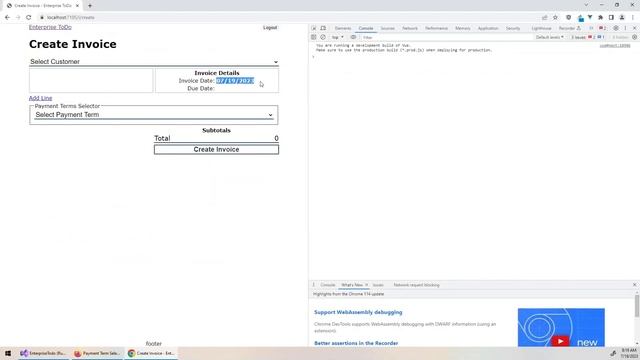640x360 pixels.
Task: Open the Memory tab
Action: [x=462, y=28]
